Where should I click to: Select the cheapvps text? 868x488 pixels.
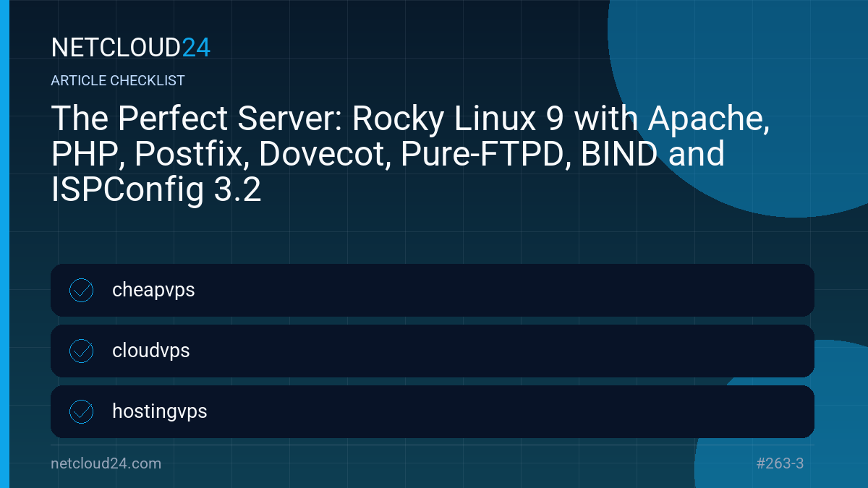click(153, 291)
